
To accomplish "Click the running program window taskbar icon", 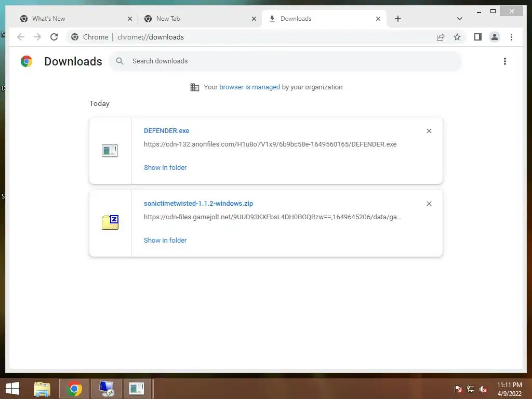I will [137, 389].
